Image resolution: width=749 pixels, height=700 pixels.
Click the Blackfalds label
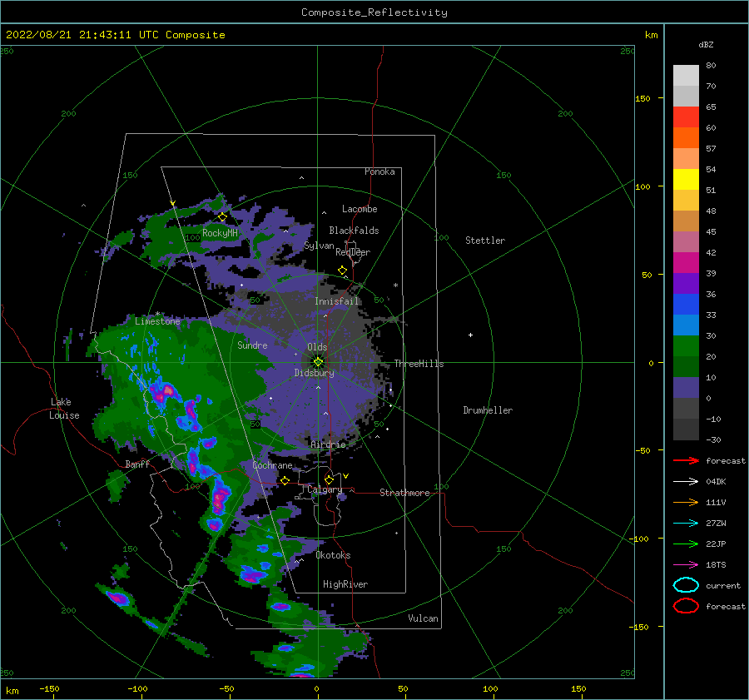pyautogui.click(x=354, y=231)
